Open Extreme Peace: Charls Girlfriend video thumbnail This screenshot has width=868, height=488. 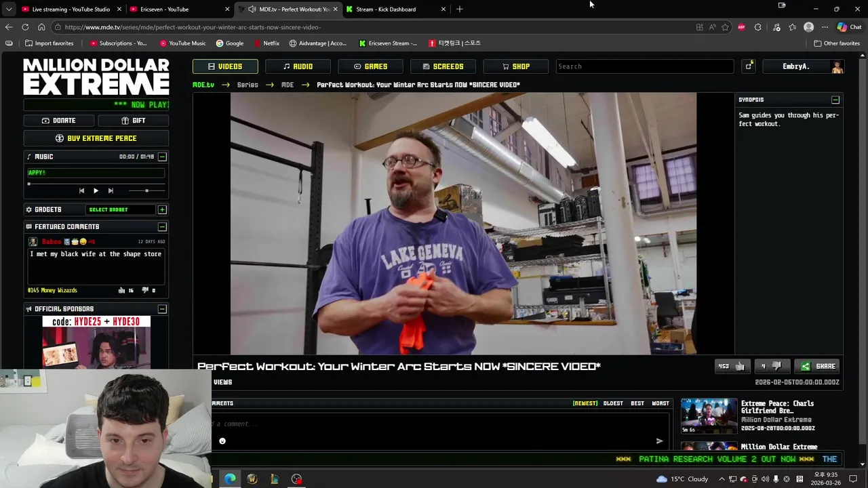tap(709, 415)
